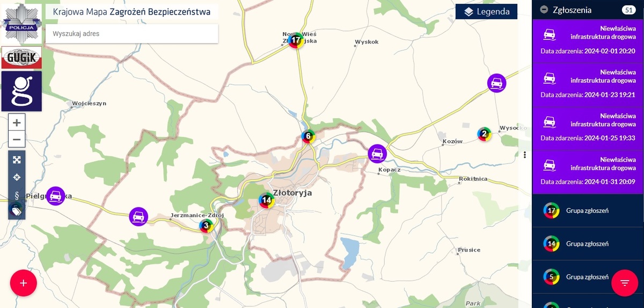Collapse the Zgłoszenia panel with minus icon
644x308 pixels.
point(544,10)
